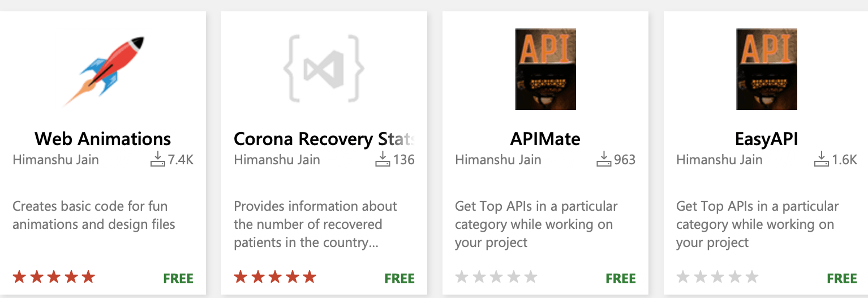Click the APIMate extension logo image
Viewport: 868px width, 298px height.
(545, 69)
